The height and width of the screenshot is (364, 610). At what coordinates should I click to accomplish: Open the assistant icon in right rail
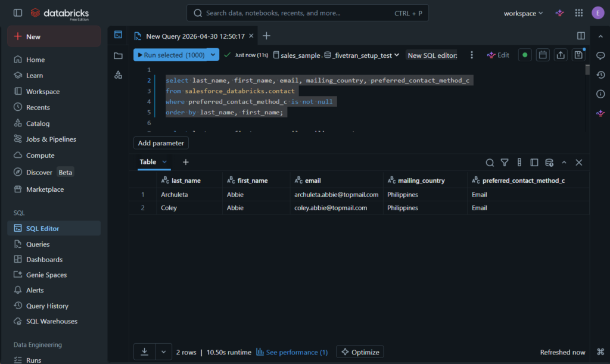[x=600, y=113]
